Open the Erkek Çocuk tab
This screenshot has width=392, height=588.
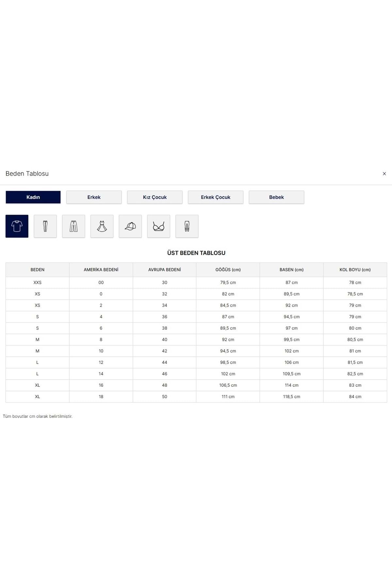click(216, 197)
